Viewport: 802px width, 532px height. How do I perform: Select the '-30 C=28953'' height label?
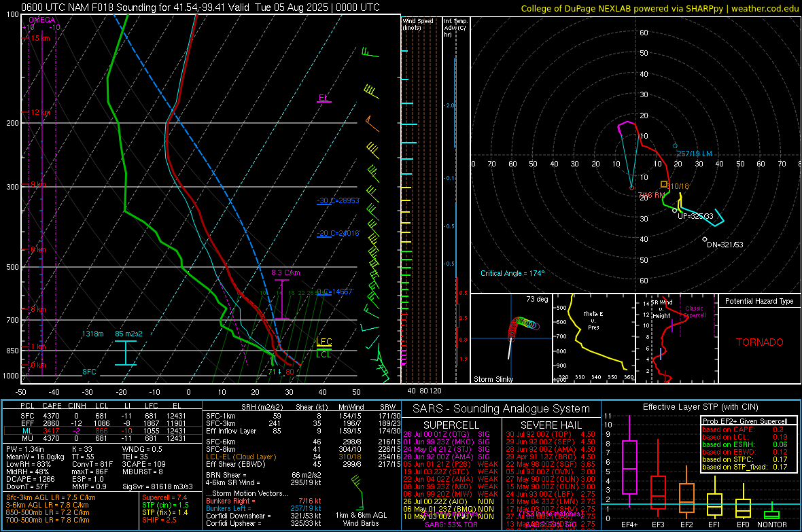tap(338, 200)
